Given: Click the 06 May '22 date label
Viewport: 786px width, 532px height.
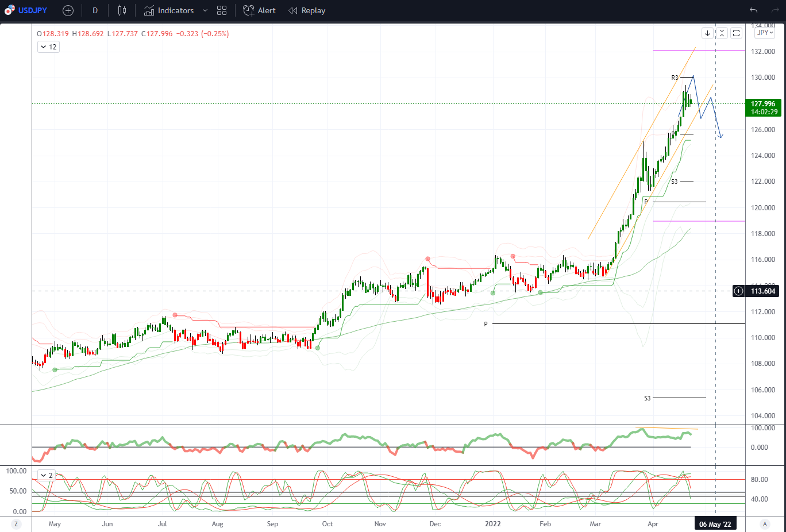Looking at the screenshot, I should (x=715, y=524).
